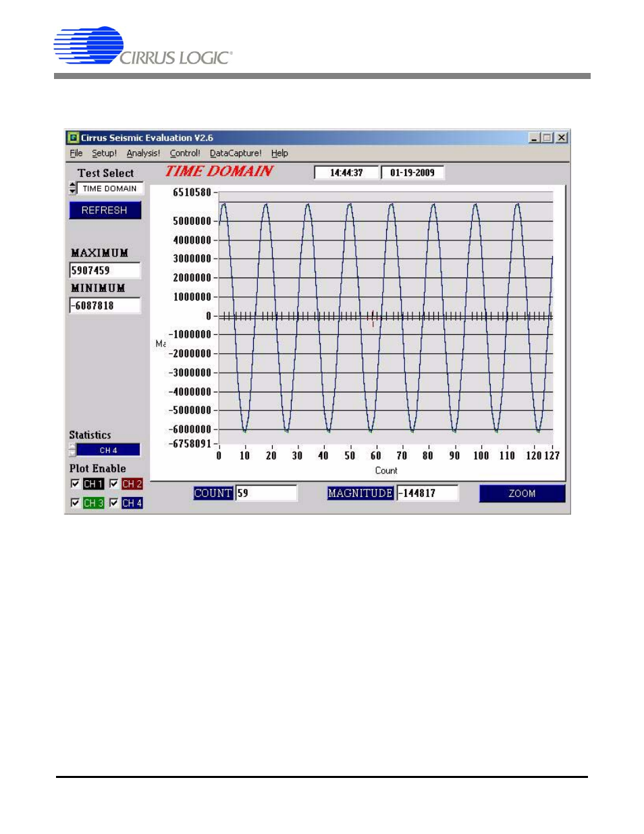Click the MAXIMUM value field 5907459
This screenshot has width=644, height=834.
(105, 270)
